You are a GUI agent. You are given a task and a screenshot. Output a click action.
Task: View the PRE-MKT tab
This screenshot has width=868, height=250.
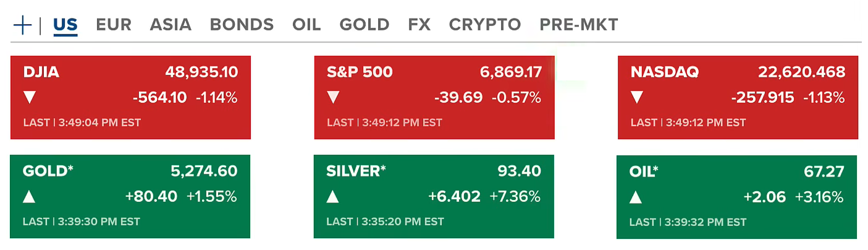tap(579, 25)
